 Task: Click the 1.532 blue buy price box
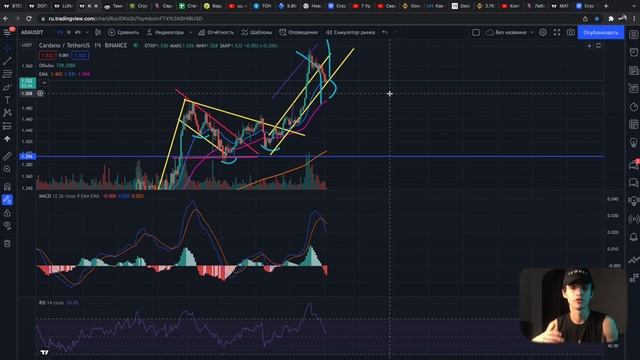[80, 55]
